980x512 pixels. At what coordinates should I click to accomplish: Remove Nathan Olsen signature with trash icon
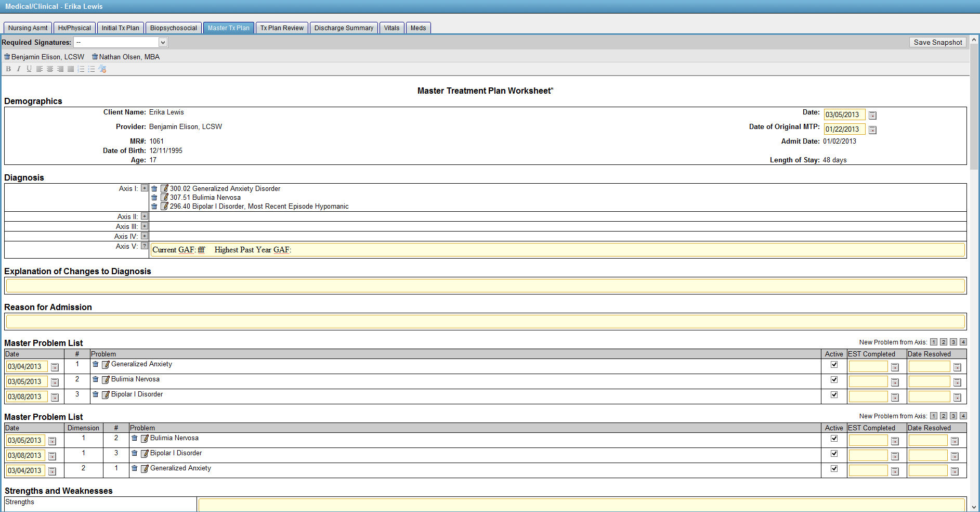pyautogui.click(x=95, y=57)
